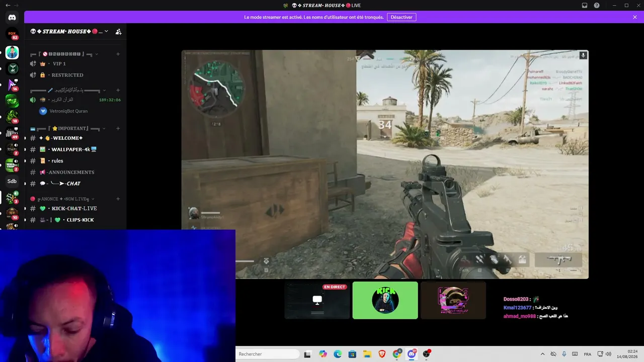Open the CHAT text channel
Viewport: 644px width, 362px height.
pos(75,184)
